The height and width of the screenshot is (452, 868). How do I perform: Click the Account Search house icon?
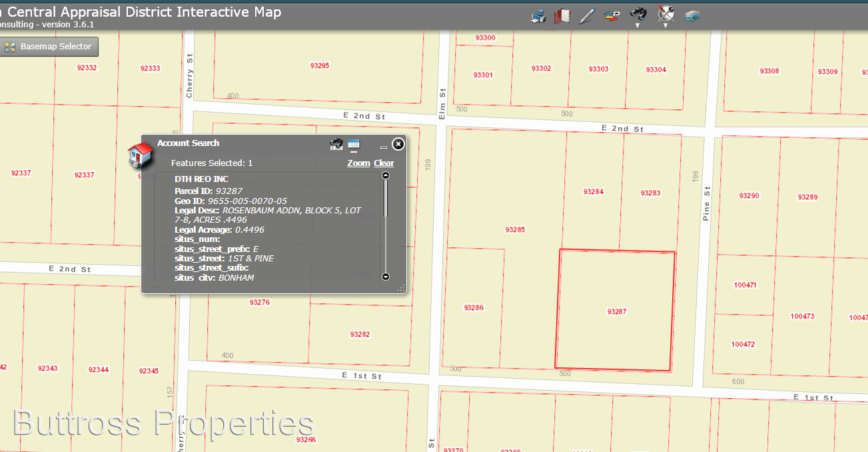pyautogui.click(x=141, y=155)
